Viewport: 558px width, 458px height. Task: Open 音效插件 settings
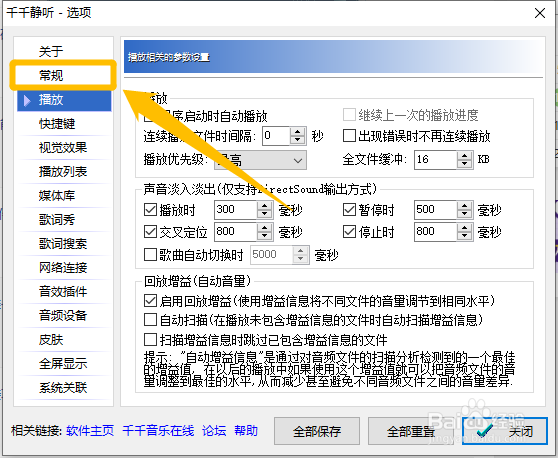[64, 291]
